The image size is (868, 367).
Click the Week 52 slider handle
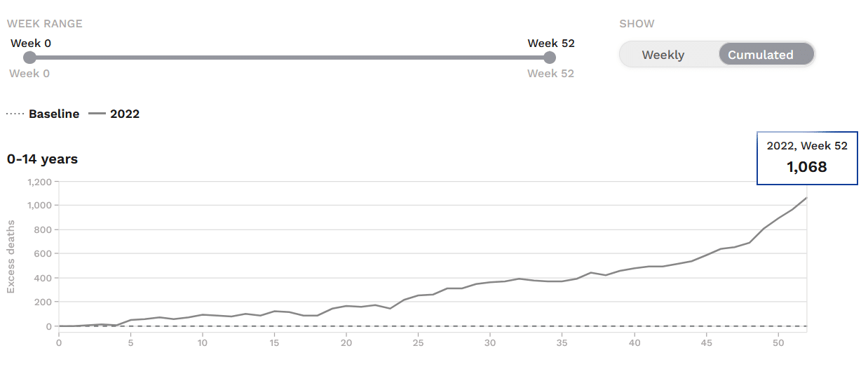click(x=550, y=58)
